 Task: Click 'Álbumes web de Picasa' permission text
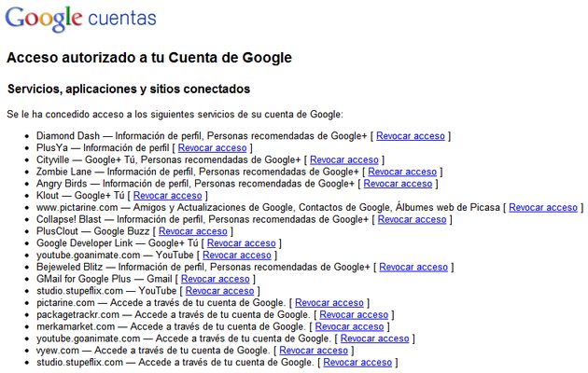(447, 207)
